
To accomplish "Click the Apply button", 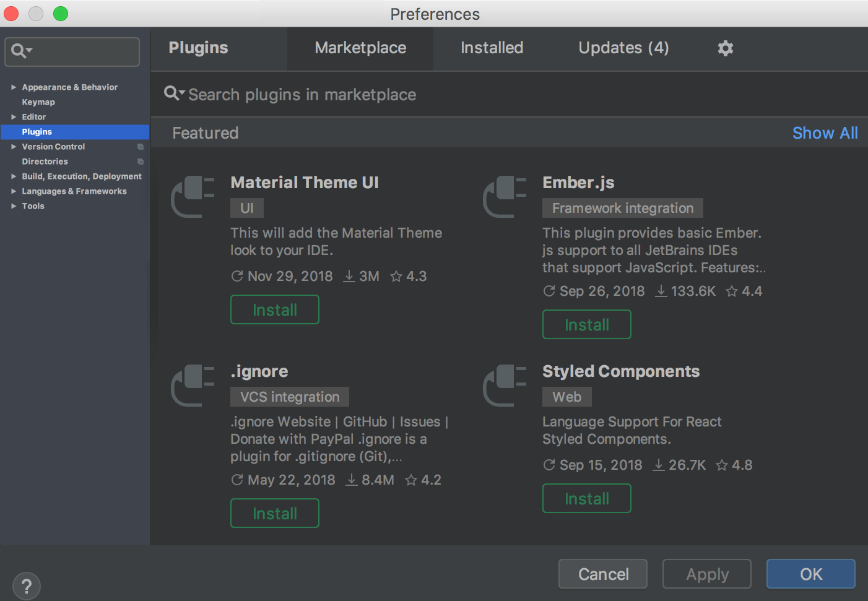I will point(707,574).
